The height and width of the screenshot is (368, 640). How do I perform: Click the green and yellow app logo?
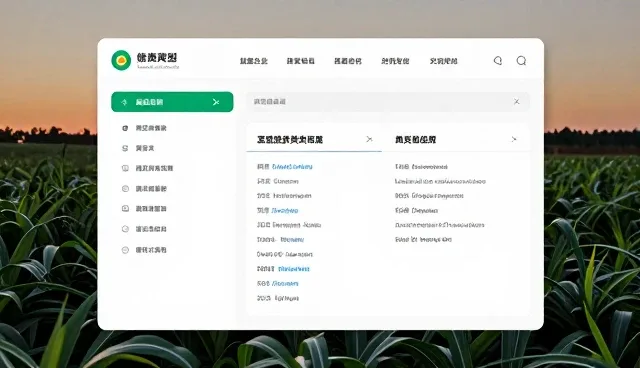click(121, 60)
